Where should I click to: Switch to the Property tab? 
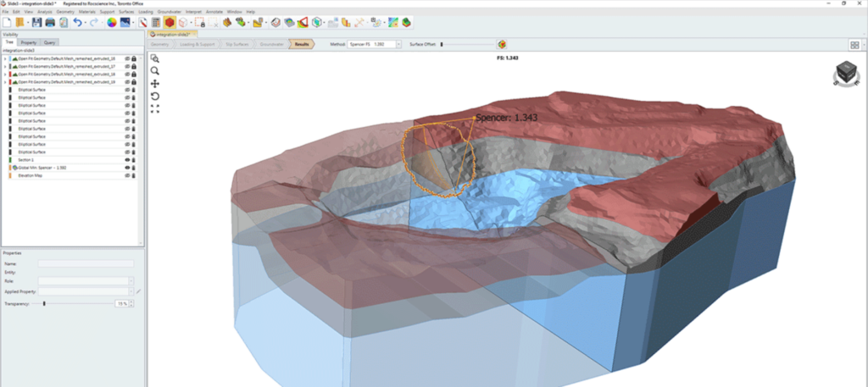29,42
